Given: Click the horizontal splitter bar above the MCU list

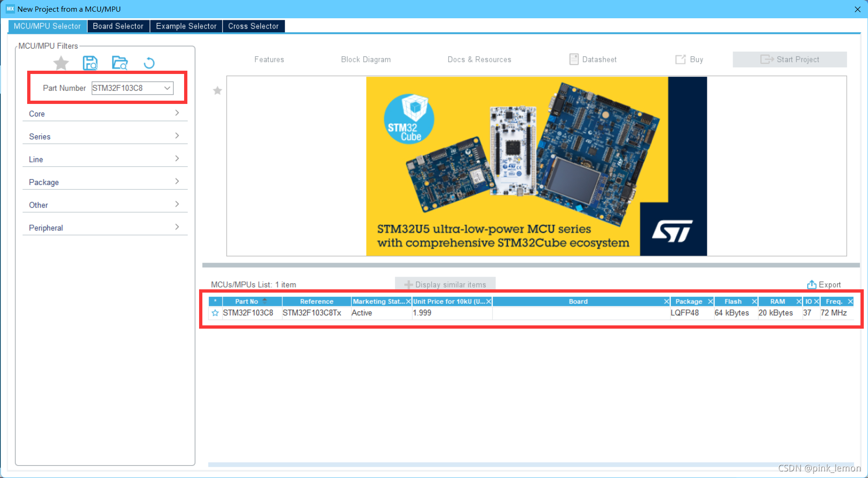Looking at the screenshot, I should point(531,265).
